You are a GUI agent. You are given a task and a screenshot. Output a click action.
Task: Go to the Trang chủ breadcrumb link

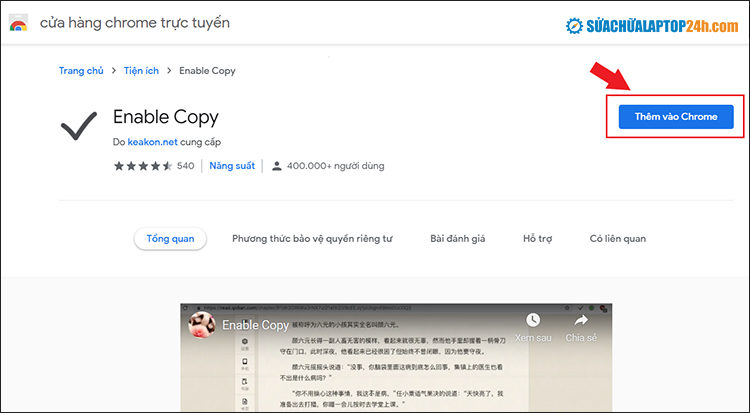81,71
